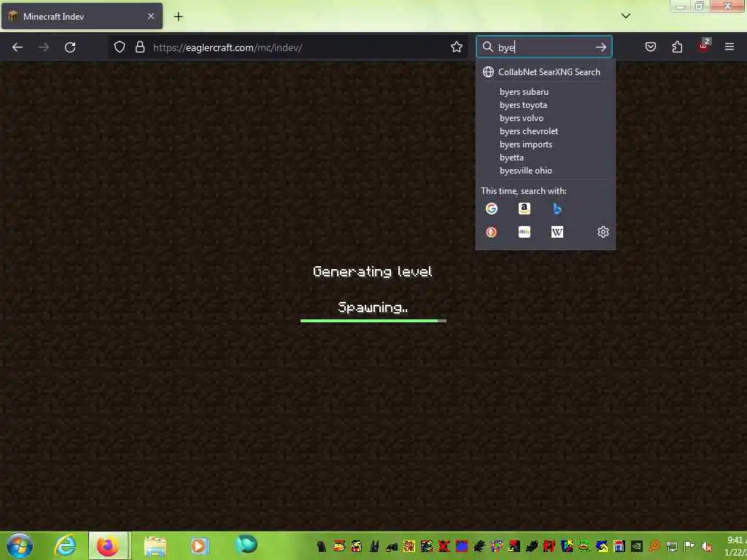Click the 'Spawning..' status text
Screen dimensions: 747x560
pos(373,307)
